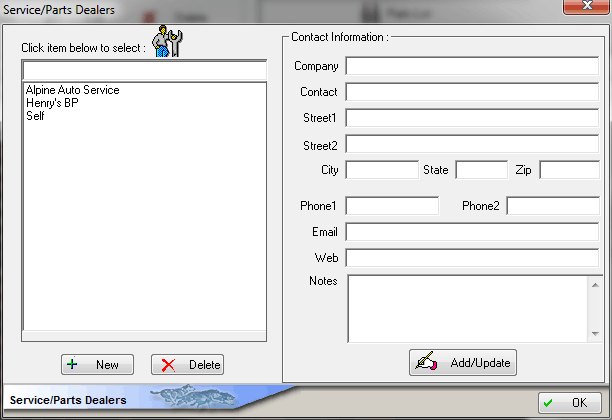Click in the Street1 field

tap(472, 118)
